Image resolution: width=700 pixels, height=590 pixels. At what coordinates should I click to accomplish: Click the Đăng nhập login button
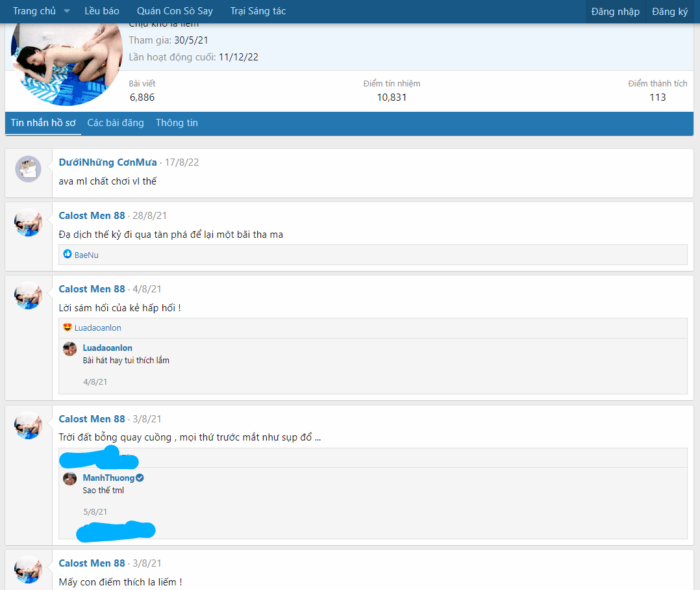click(x=615, y=12)
